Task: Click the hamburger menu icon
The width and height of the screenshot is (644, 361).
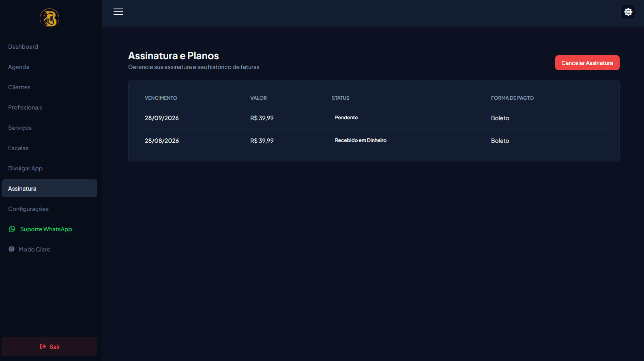Action: pos(118,12)
